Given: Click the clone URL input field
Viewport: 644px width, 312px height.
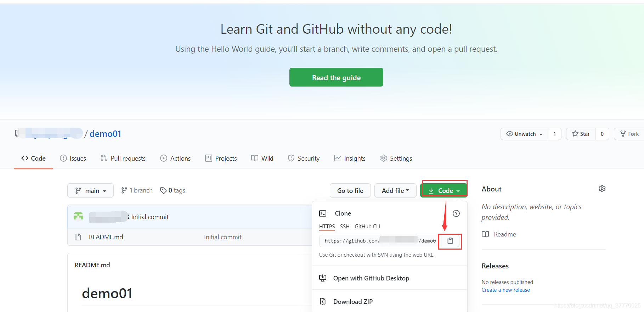Looking at the screenshot, I should point(379,241).
